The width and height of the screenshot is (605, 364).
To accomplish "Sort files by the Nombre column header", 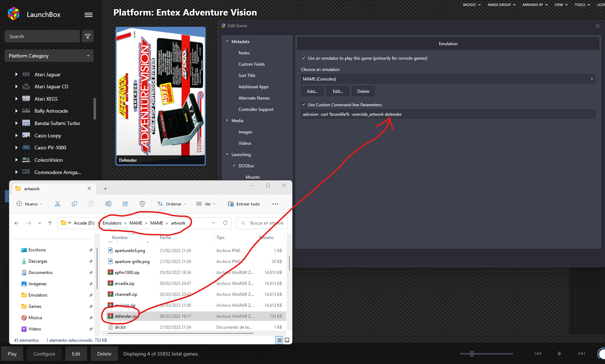I will pyautogui.click(x=120, y=237).
